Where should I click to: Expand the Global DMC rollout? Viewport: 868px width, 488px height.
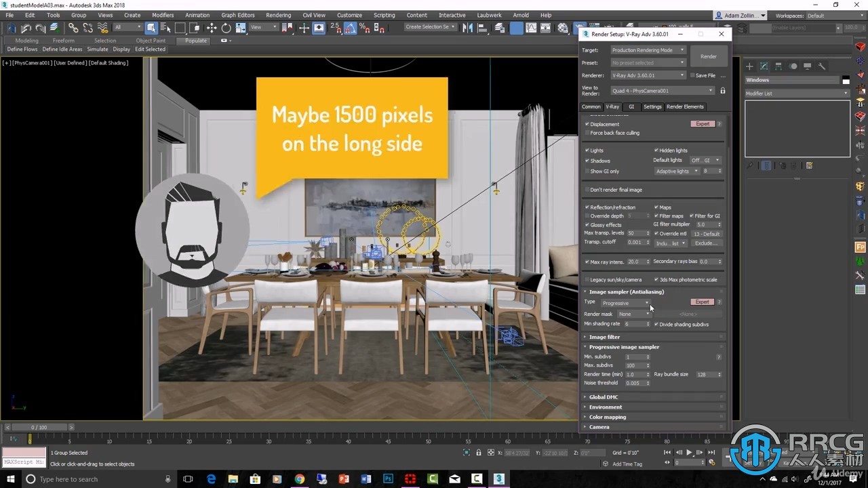(654, 397)
